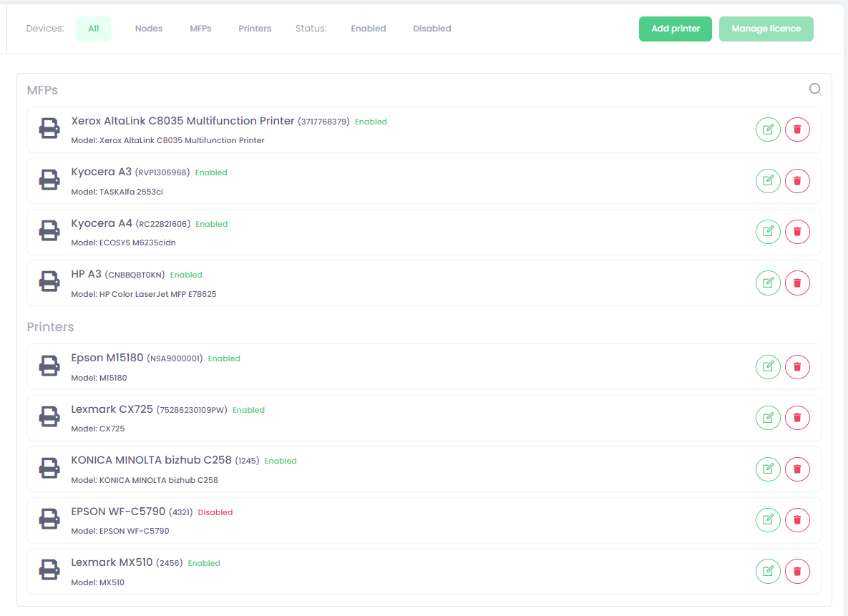Click printer icon of Kyocera A3 row
Image resolution: width=848 pixels, height=616 pixels.
[x=49, y=180]
